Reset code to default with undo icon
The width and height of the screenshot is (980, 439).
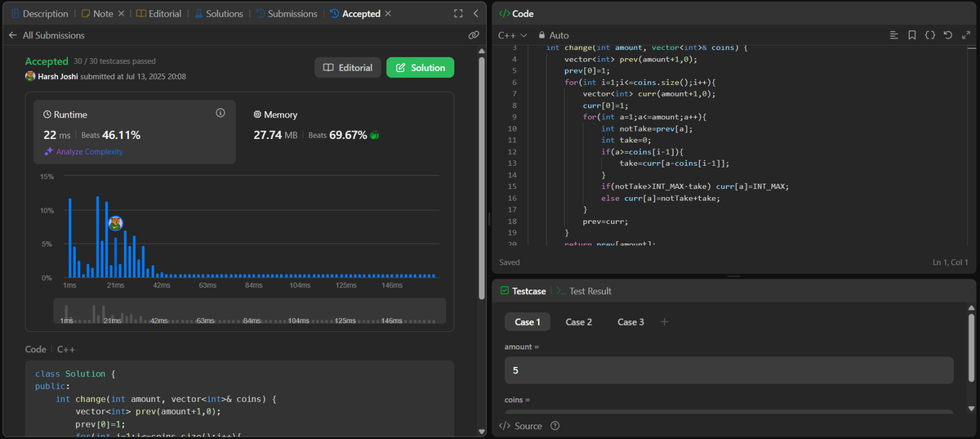pos(948,35)
